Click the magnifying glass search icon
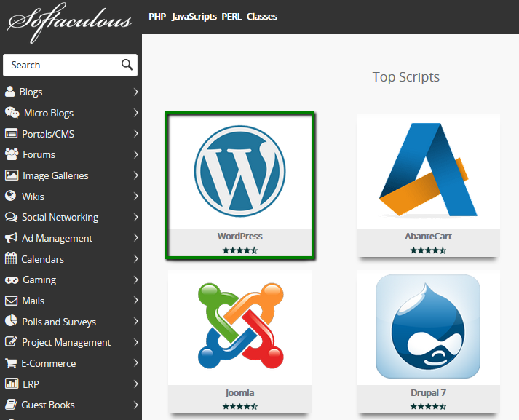The height and width of the screenshot is (420, 519). 127,65
